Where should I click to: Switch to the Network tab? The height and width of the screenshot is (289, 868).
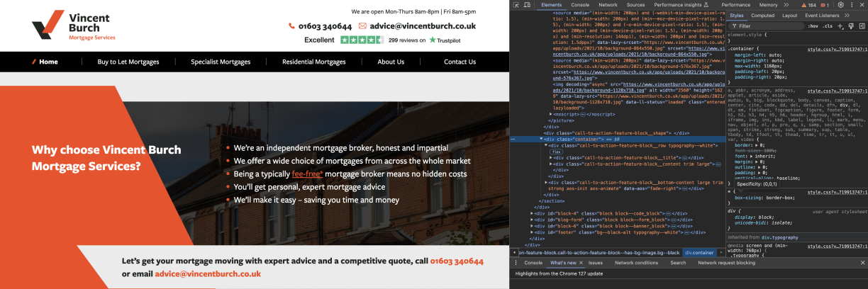pos(608,5)
